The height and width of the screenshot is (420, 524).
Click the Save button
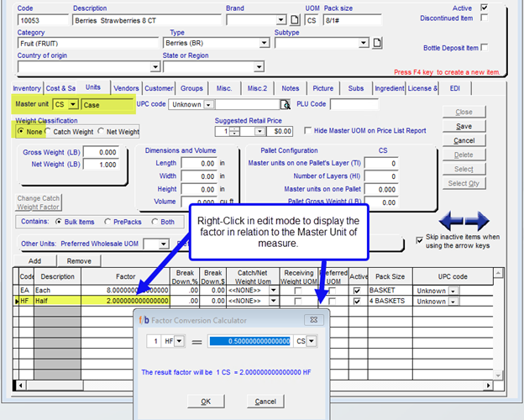(x=464, y=126)
